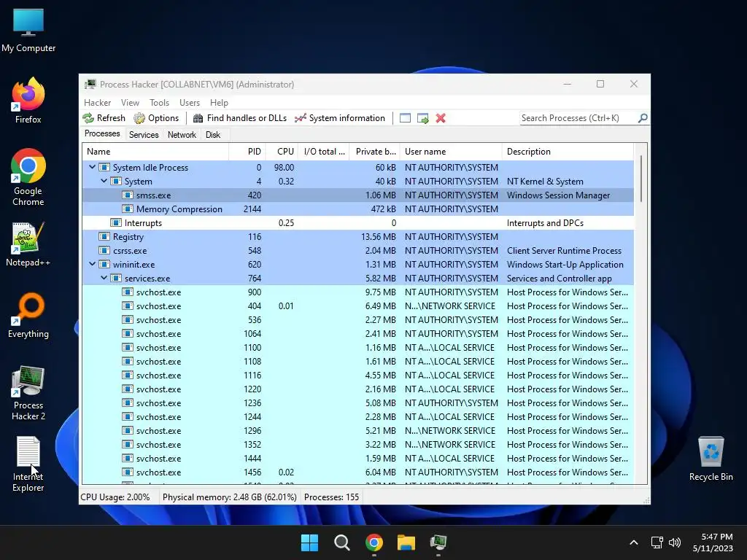Click the icon of svchost.exe PID 404
The width and height of the screenshot is (747, 560).
[127, 306]
